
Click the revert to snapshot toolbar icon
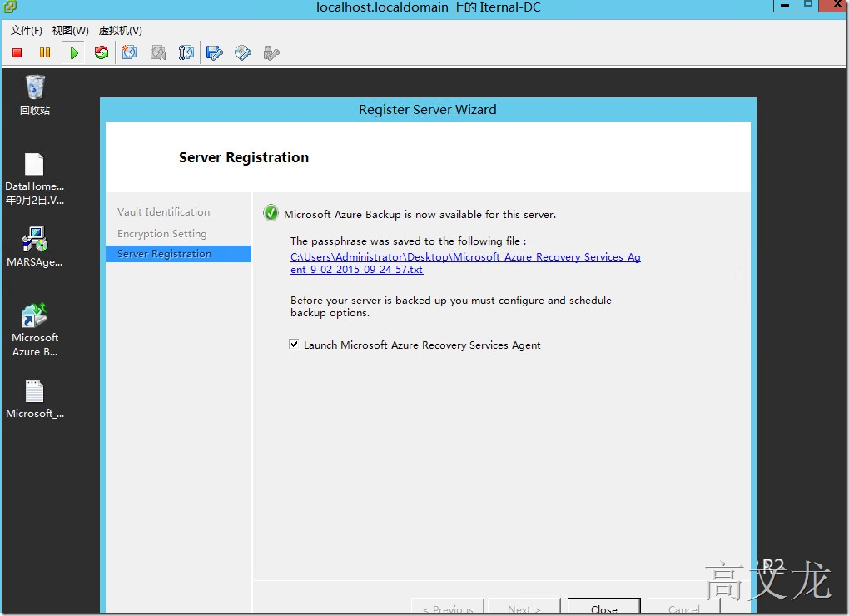pos(158,52)
